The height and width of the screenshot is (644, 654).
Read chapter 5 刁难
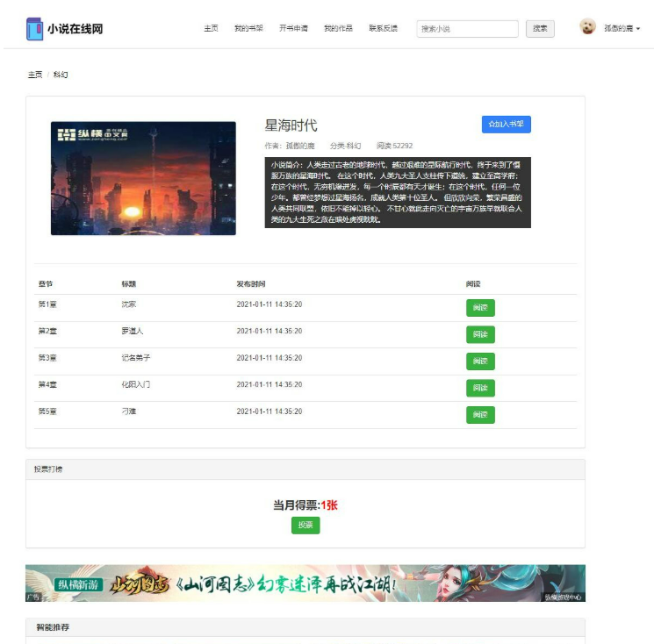coord(480,415)
